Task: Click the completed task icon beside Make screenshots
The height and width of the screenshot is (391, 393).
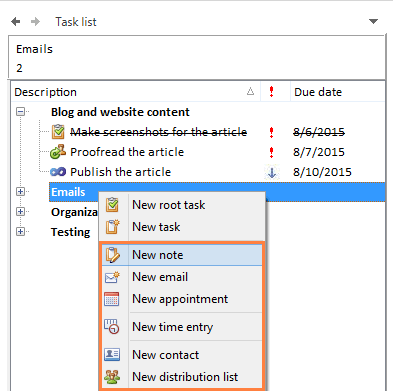Action: tap(58, 132)
